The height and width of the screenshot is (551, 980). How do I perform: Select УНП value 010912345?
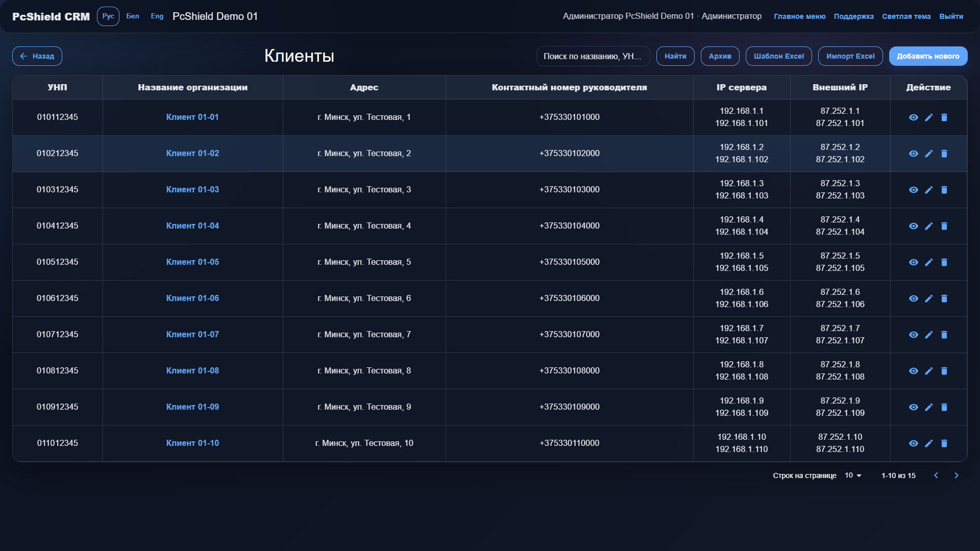(x=58, y=407)
